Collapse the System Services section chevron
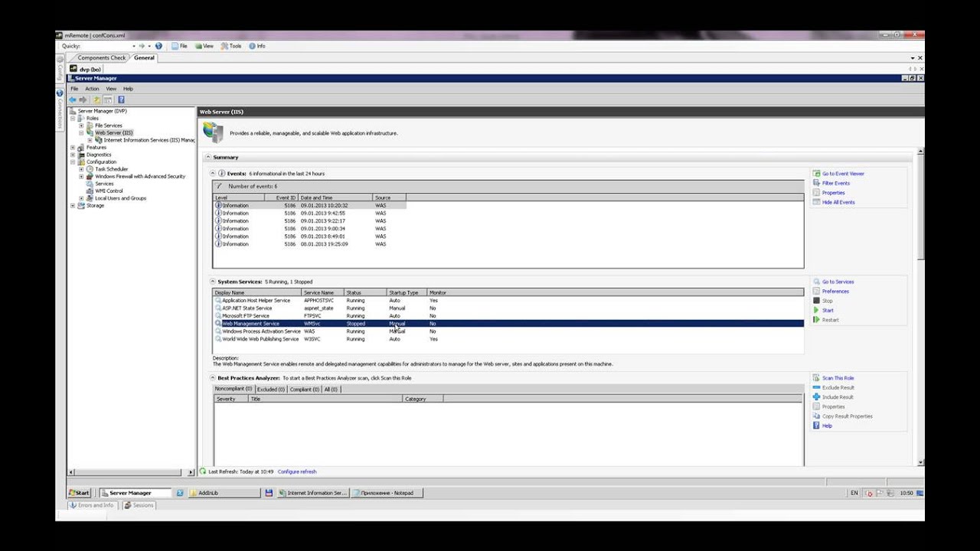This screenshot has width=980, height=551. (214, 282)
